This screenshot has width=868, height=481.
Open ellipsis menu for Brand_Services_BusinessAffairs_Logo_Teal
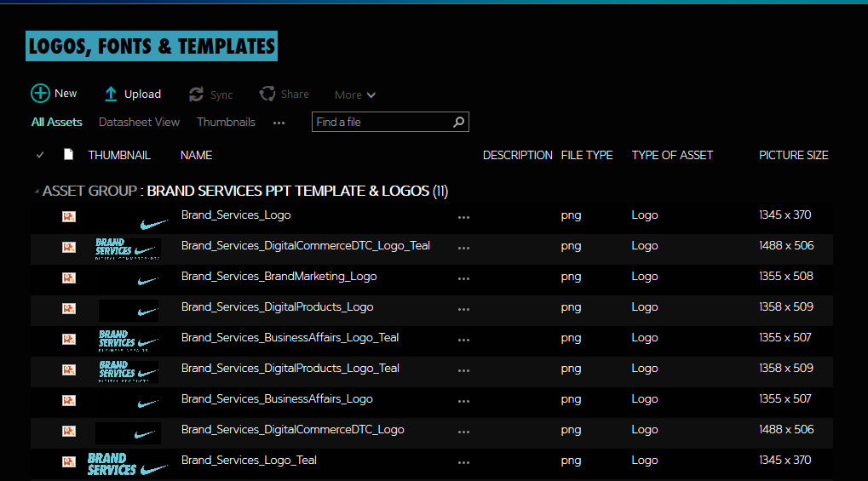point(463,340)
